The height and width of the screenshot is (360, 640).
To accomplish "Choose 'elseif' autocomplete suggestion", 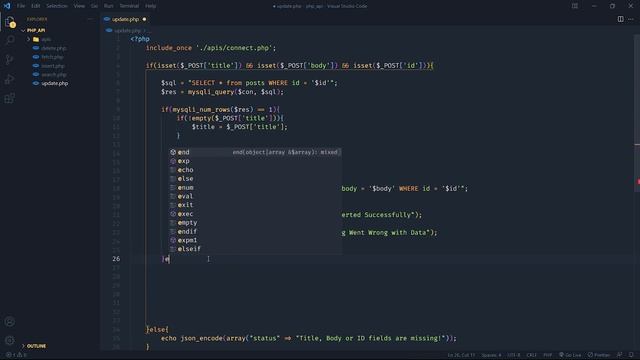I will tap(255, 249).
